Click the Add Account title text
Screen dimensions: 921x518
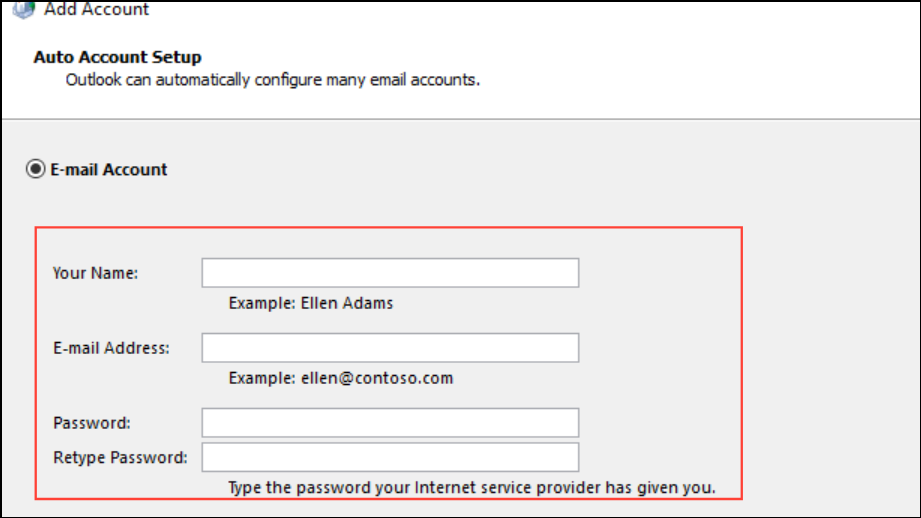click(x=97, y=9)
